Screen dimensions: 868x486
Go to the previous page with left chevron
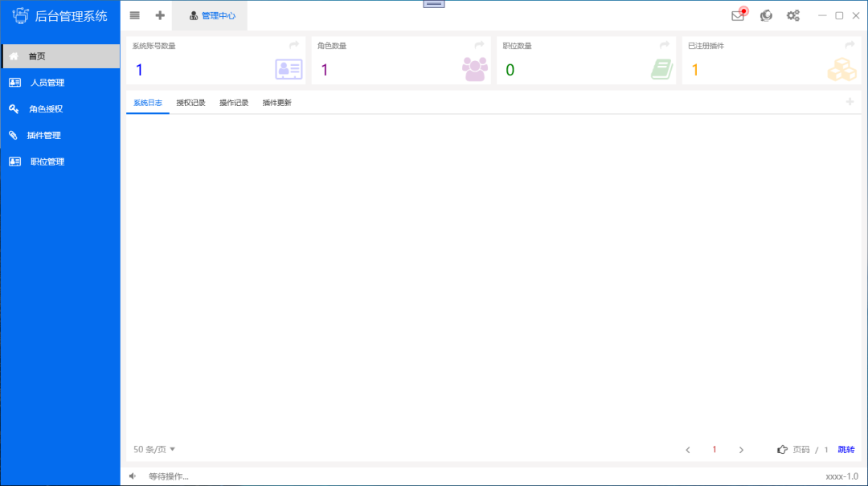[x=688, y=450]
